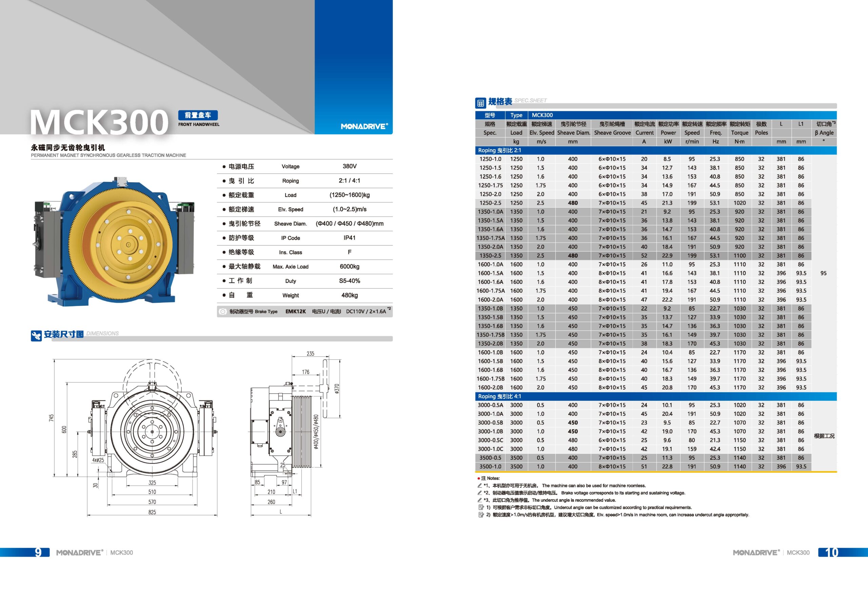Click the spec row label 1250-1.0

click(490, 159)
